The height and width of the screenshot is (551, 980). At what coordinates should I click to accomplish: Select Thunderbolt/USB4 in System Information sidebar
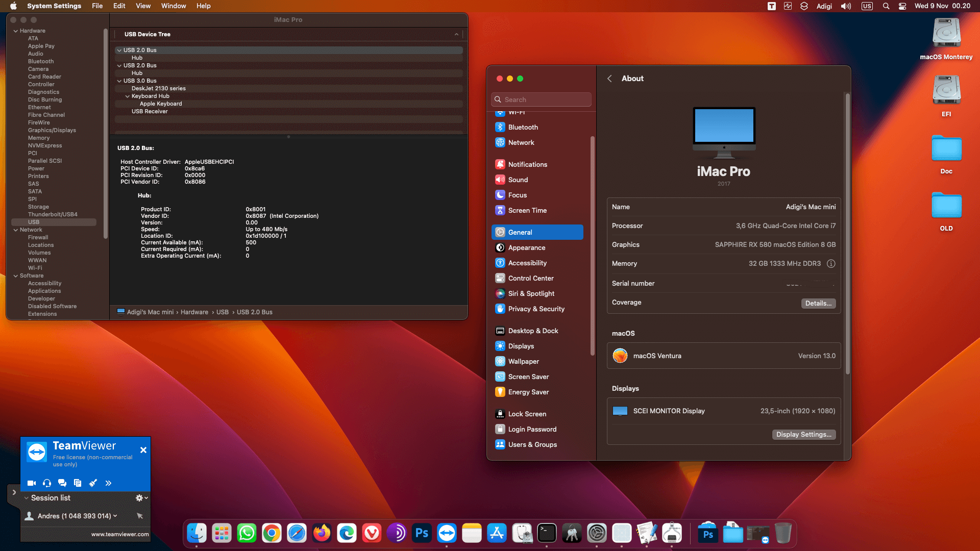pyautogui.click(x=53, y=215)
